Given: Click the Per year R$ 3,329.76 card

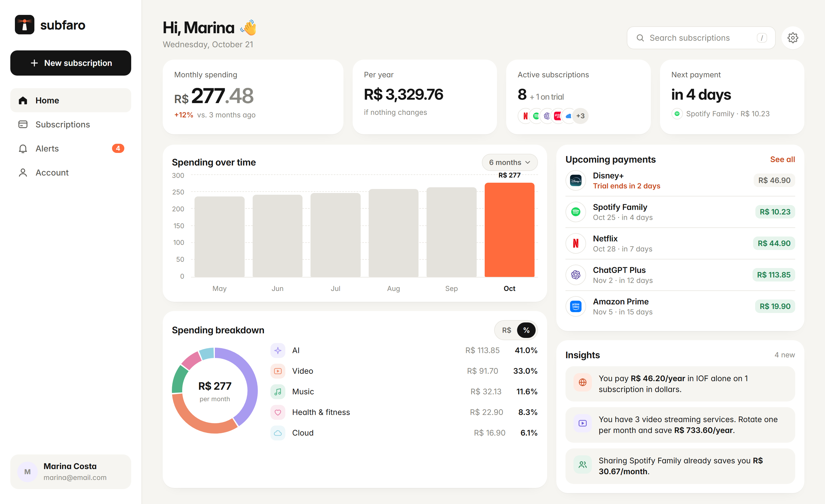Looking at the screenshot, I should 424,97.
